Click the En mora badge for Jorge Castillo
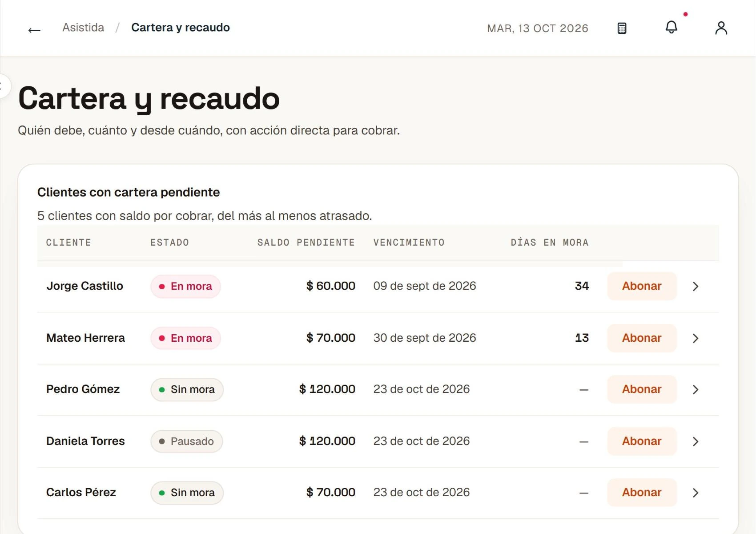The image size is (756, 534). [185, 286]
